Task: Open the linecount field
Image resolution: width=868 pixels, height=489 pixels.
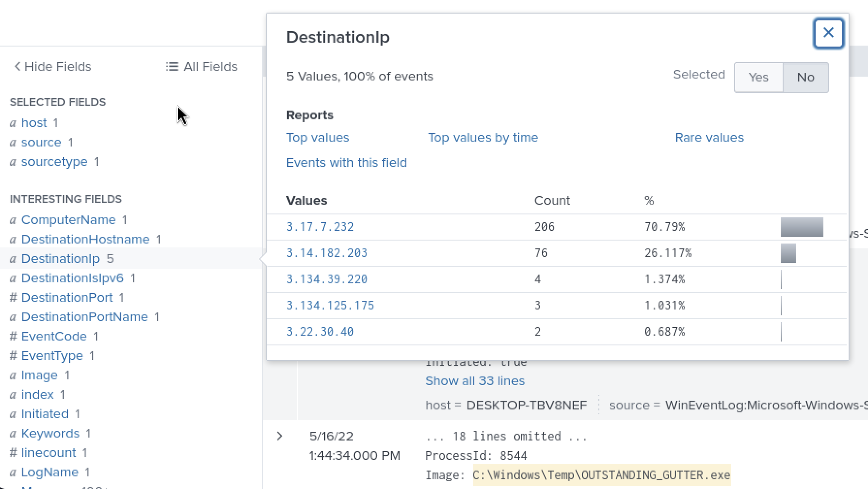Action: coord(48,453)
